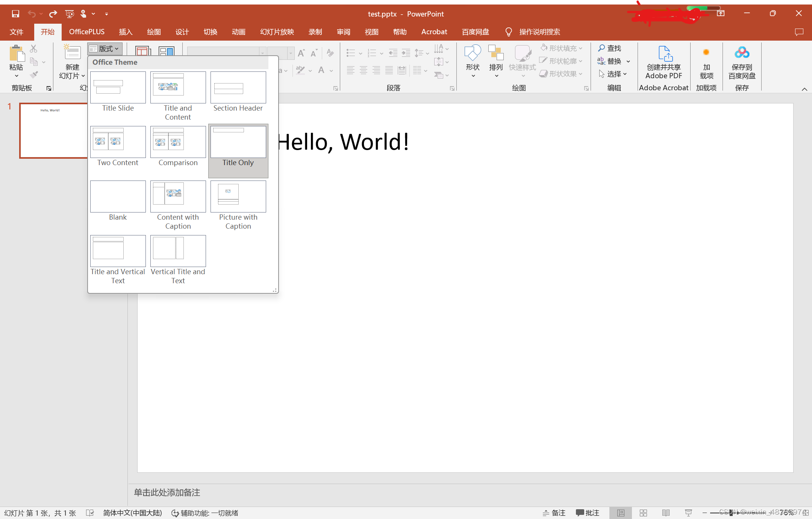
Task: Expand the Layout (版式) dropdown button
Action: [105, 49]
